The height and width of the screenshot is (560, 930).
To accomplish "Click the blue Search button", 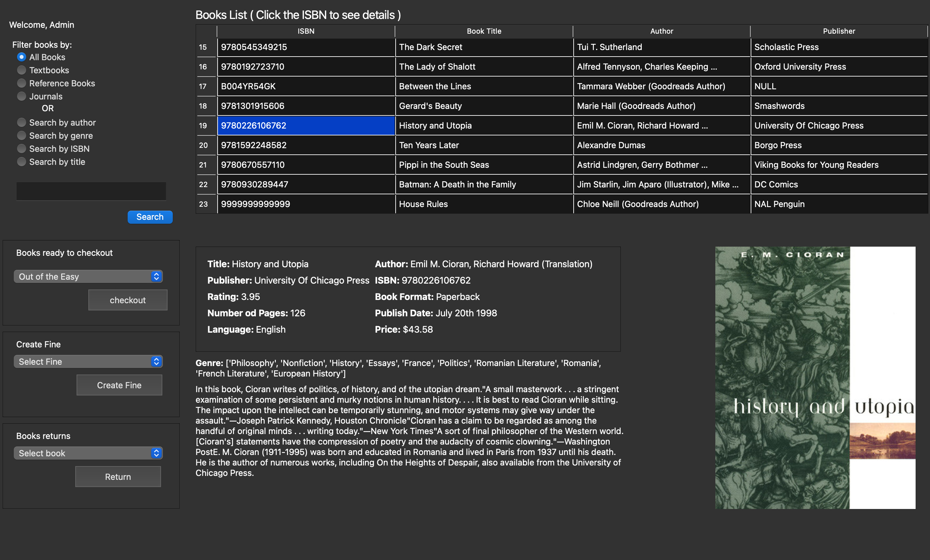I will point(150,217).
